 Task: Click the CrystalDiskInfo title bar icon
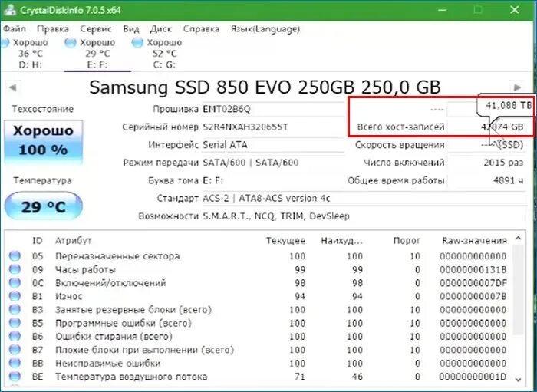point(9,10)
